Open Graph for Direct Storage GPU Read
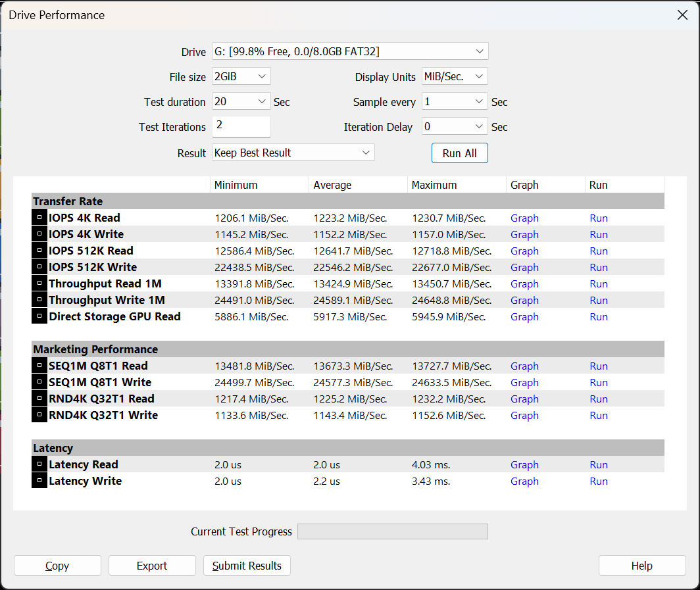 524,317
